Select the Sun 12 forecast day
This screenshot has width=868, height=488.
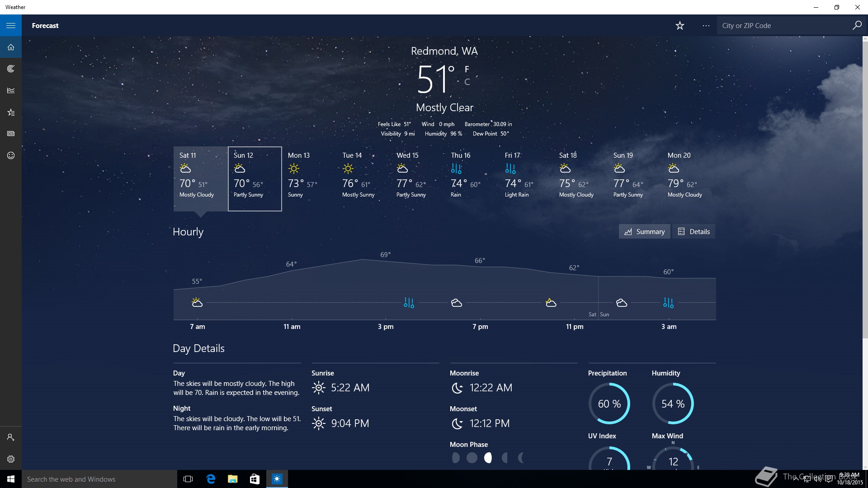(x=255, y=178)
